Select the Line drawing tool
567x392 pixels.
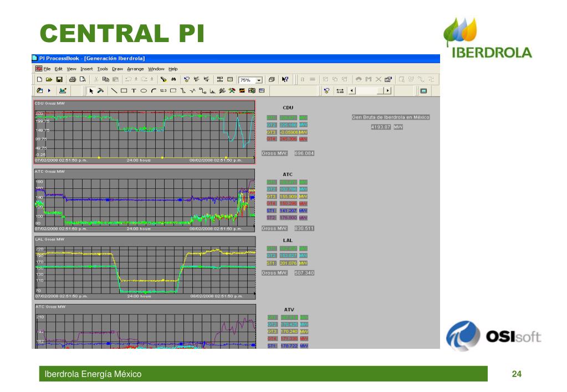point(114,91)
